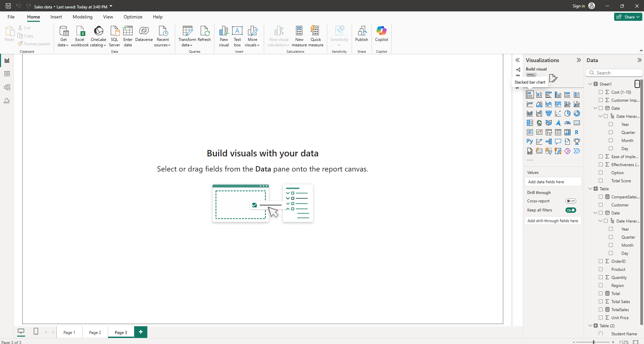
Task: Turn off the Keep all filters switch
Action: (571, 210)
